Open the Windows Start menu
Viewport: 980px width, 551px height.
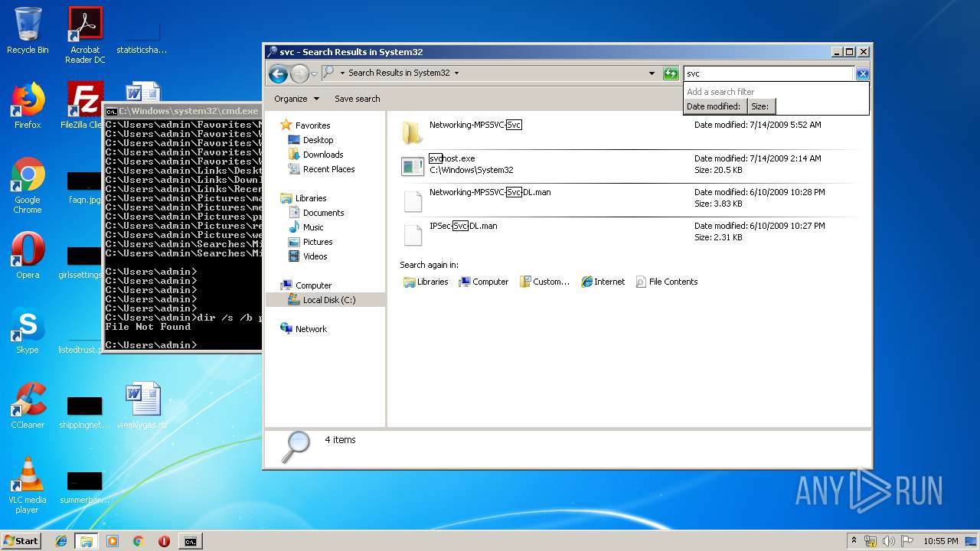coord(21,540)
